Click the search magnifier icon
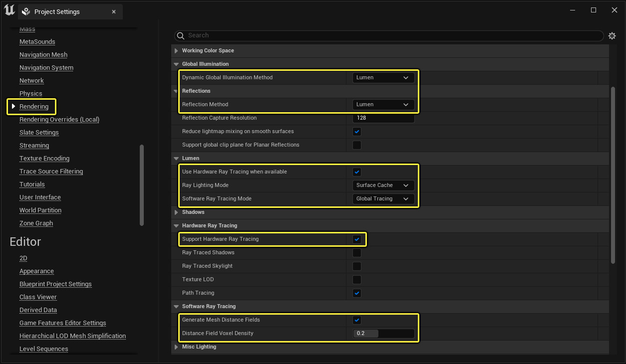This screenshot has height=364, width=626. [x=180, y=35]
